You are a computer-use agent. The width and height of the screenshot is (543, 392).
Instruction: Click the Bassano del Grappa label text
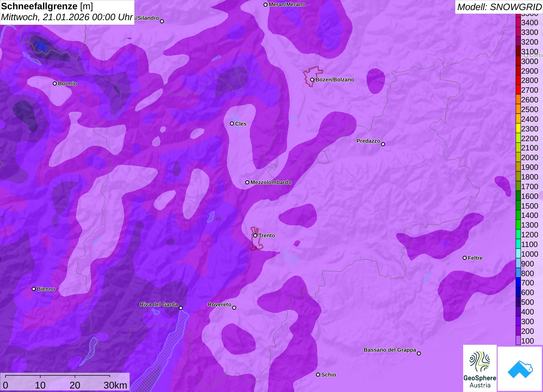click(390, 350)
